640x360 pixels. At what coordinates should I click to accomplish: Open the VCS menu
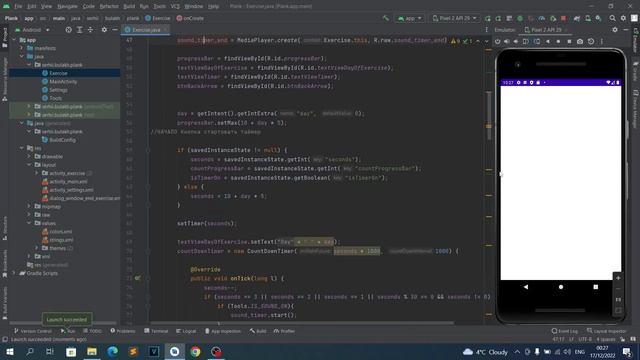click(x=175, y=7)
